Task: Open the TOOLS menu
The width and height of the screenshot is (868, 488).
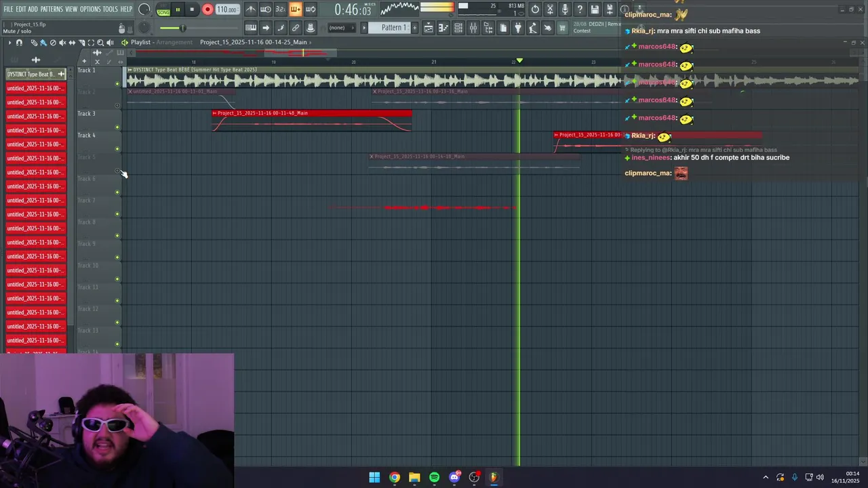Action: pos(111,9)
